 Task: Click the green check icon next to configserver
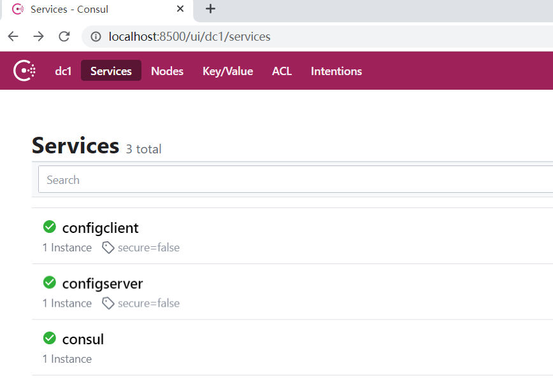[50, 282]
